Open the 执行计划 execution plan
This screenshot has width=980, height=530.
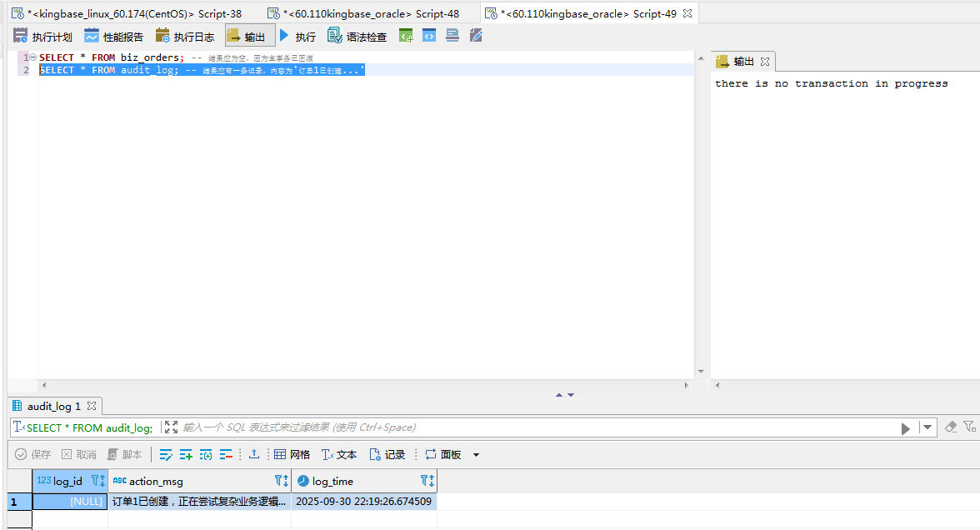coord(42,37)
